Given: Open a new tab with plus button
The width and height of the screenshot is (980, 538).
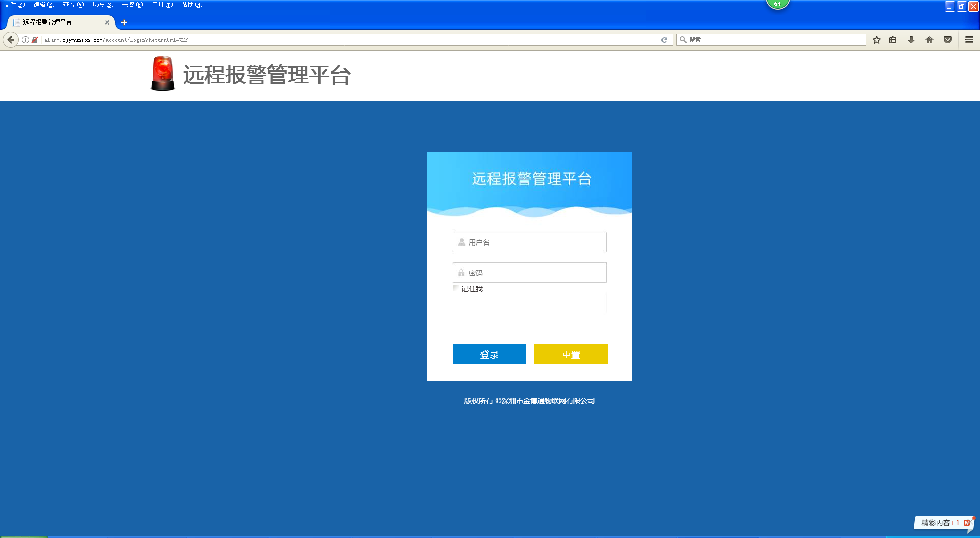Looking at the screenshot, I should pos(124,22).
